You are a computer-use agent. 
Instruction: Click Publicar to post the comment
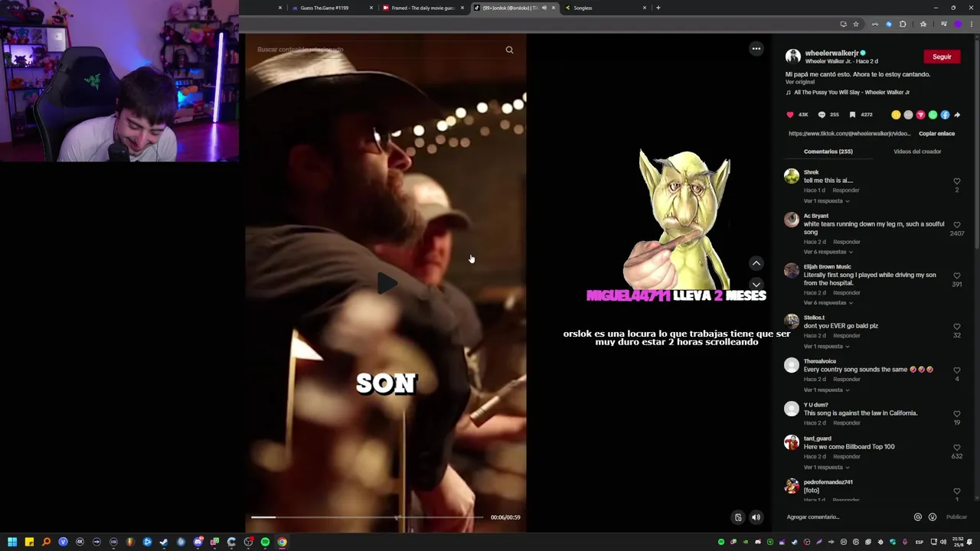coord(956,517)
